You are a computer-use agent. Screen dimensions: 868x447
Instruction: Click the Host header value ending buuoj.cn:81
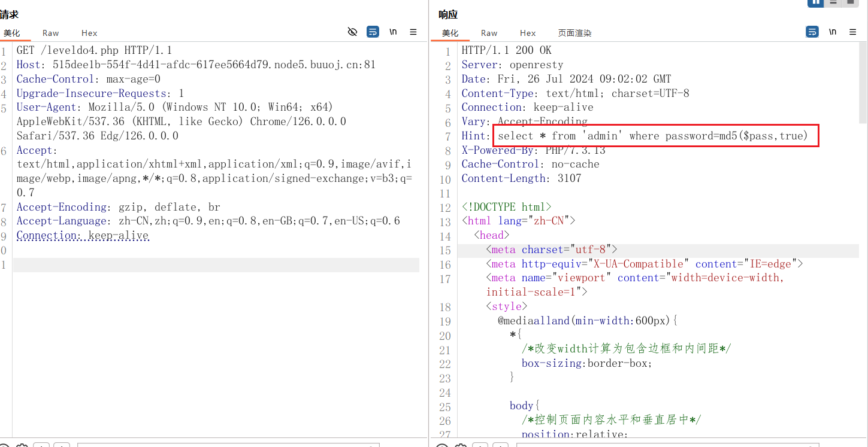click(214, 65)
